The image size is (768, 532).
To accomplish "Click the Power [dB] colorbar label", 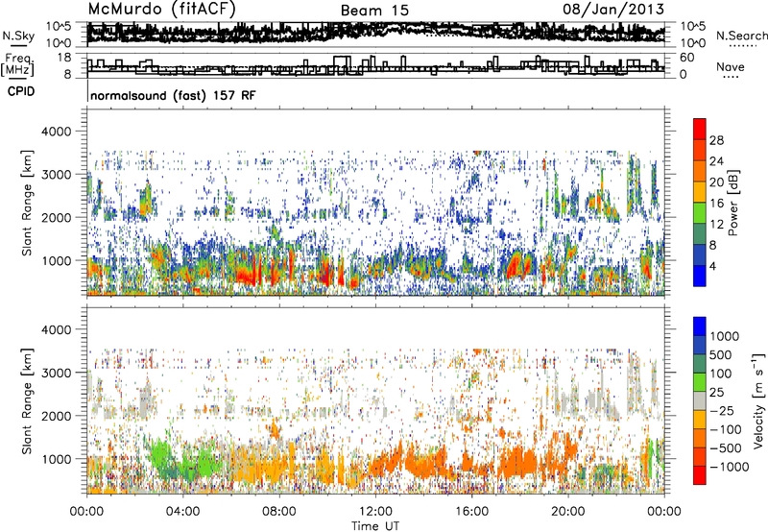I will [x=732, y=203].
